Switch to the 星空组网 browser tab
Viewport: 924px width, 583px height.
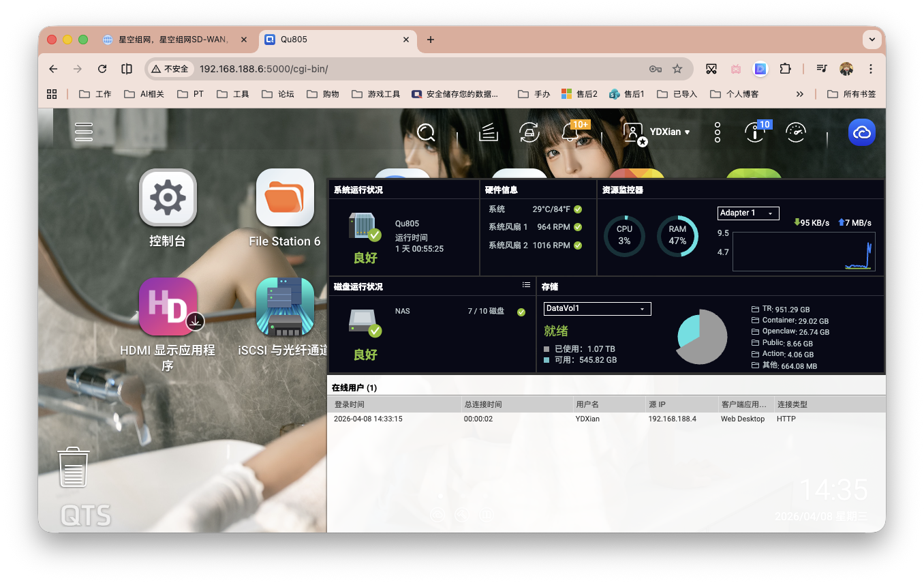coord(174,40)
